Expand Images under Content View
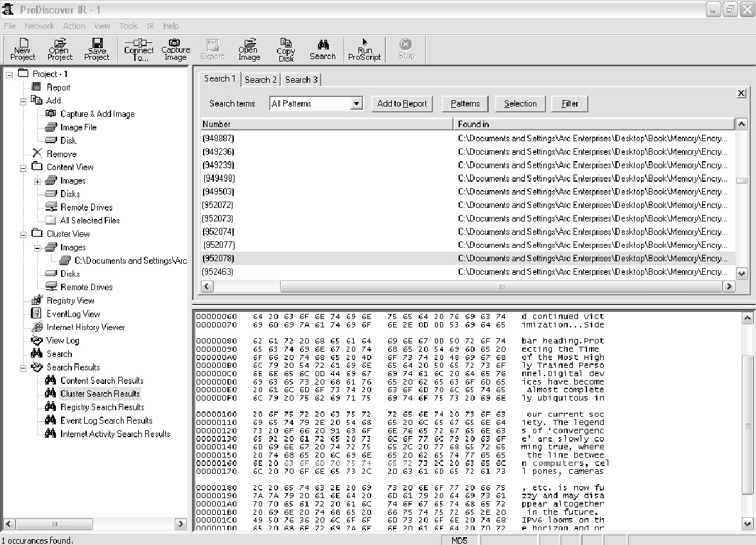Screen dimensions: 756x545 click(x=37, y=181)
